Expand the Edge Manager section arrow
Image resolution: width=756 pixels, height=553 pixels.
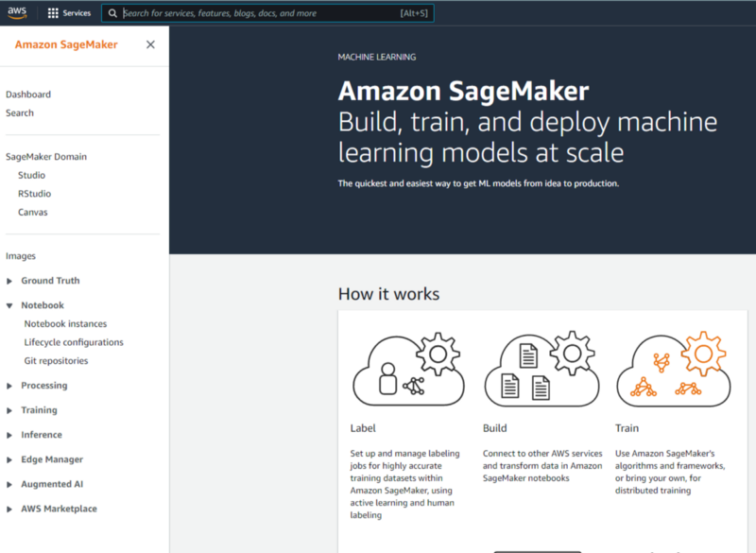[9, 460]
